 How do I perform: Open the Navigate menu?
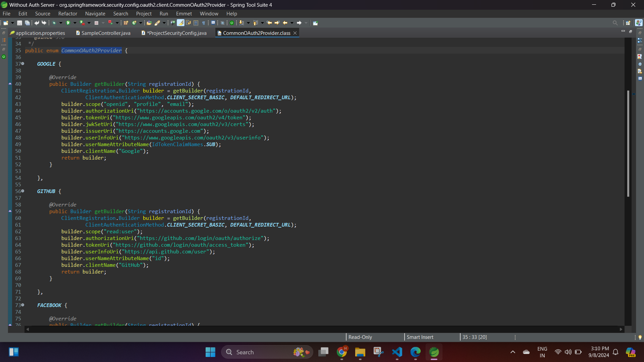point(95,14)
